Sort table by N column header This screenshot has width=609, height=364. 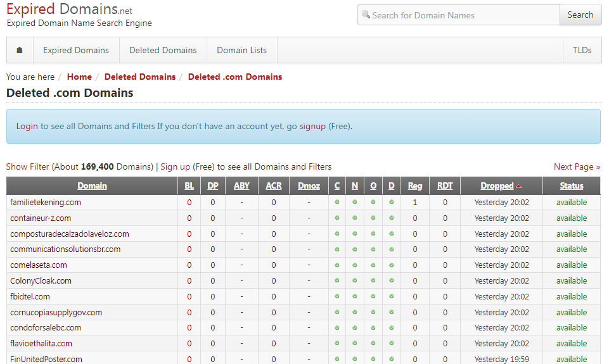[355, 186]
